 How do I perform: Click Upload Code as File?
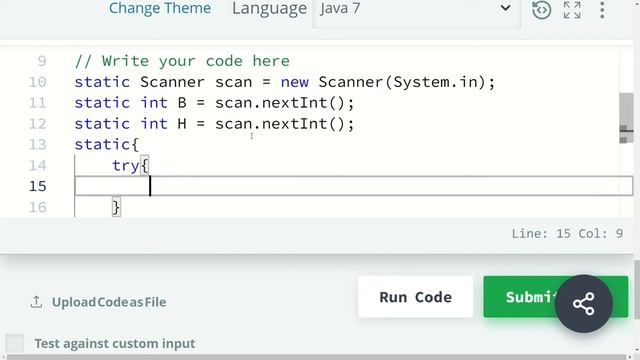tap(109, 302)
